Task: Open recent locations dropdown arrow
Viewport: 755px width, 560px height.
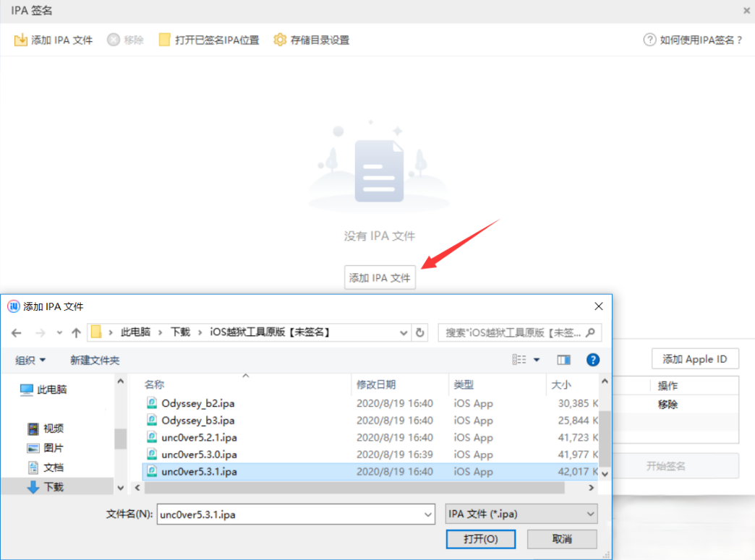Action: tap(59, 332)
